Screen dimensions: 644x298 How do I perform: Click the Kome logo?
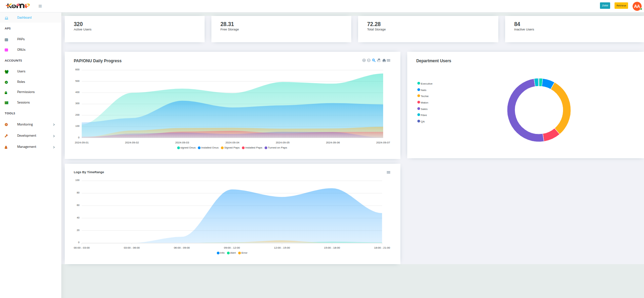pyautogui.click(x=18, y=6)
